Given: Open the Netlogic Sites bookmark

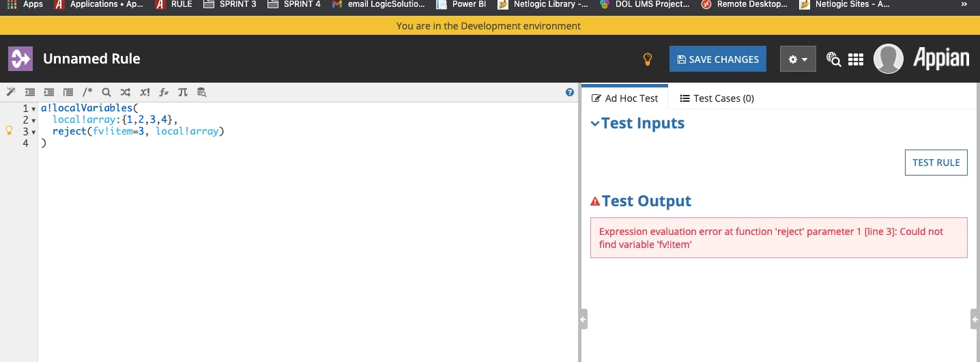Looking at the screenshot, I should (x=844, y=4).
